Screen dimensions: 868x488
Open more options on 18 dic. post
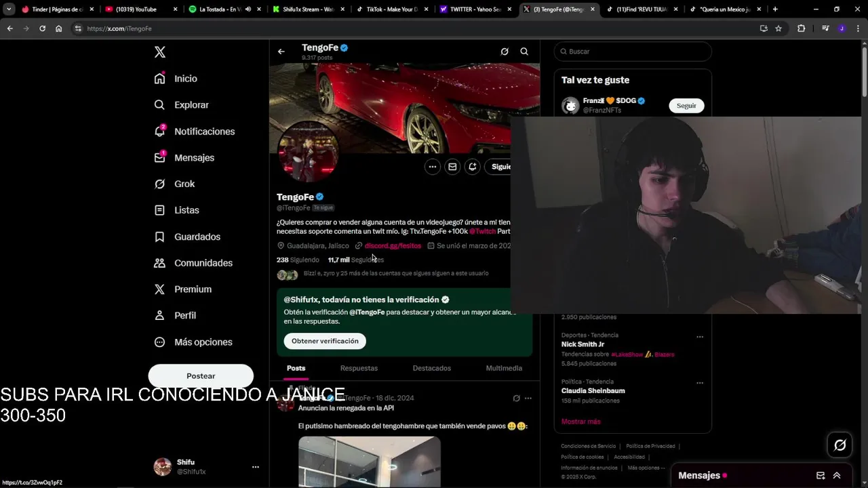point(528,399)
